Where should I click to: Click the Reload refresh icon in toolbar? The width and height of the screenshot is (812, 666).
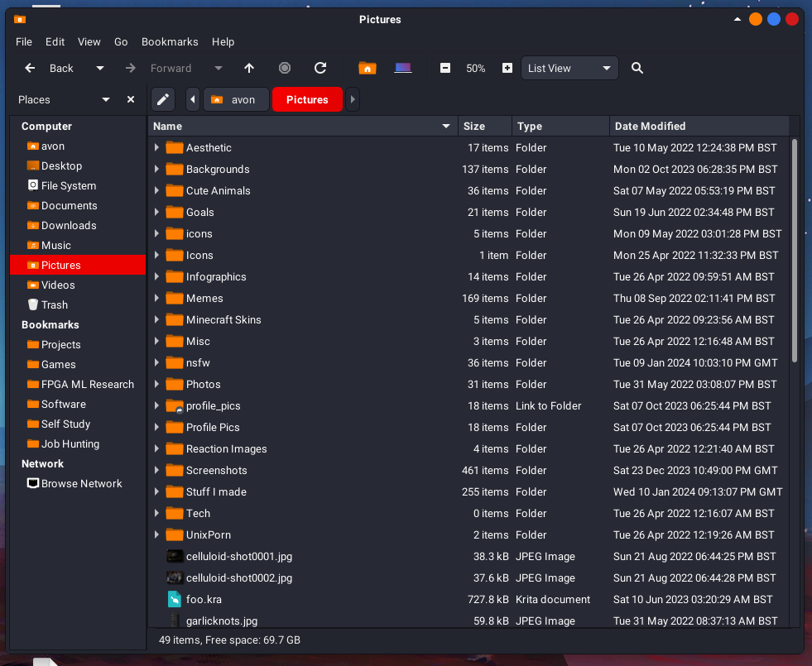[320, 69]
